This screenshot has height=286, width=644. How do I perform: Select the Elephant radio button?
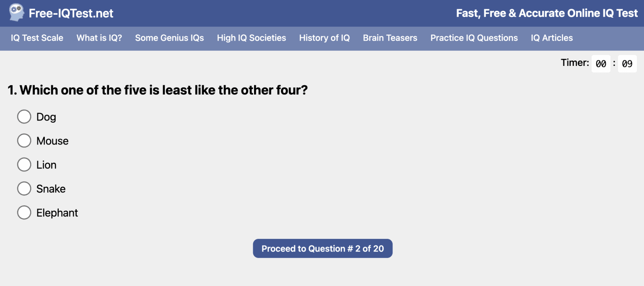click(x=24, y=212)
